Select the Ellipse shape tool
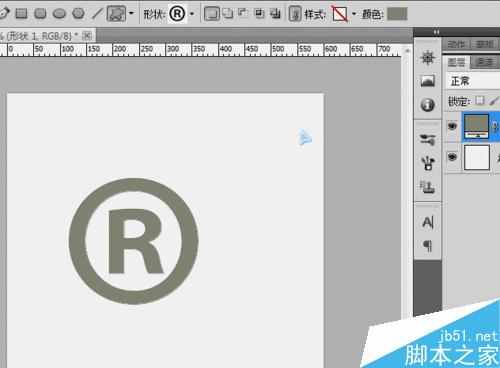 click(60, 14)
